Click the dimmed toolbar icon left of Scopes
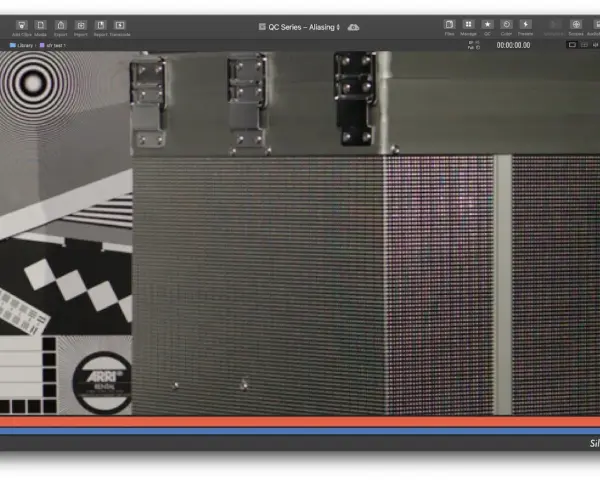Viewport: 600px width, 480px height. tap(554, 24)
